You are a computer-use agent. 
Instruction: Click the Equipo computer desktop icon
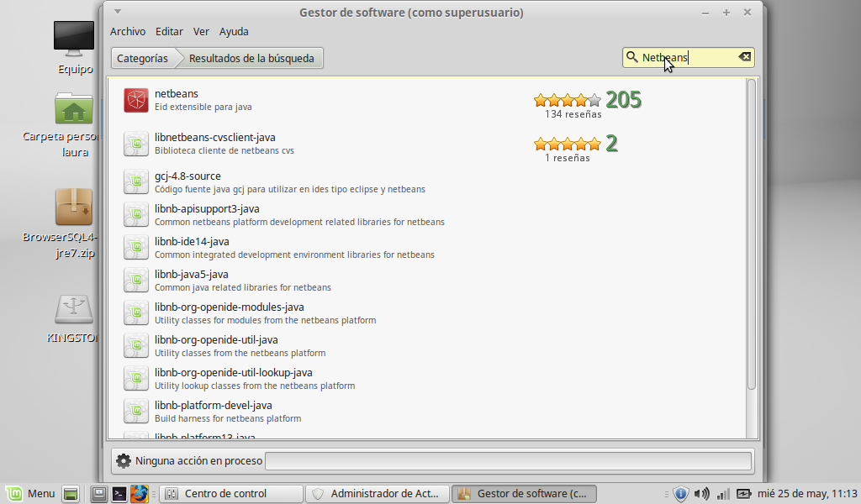(74, 38)
